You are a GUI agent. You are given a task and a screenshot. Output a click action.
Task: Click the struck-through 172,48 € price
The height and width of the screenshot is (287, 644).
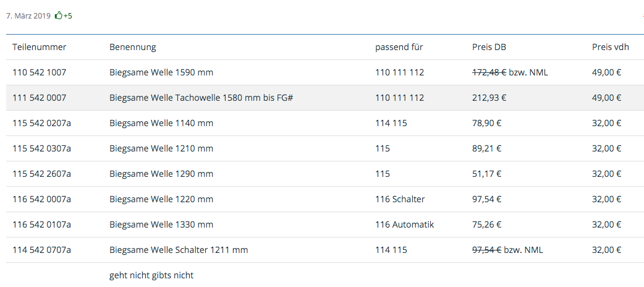click(489, 72)
